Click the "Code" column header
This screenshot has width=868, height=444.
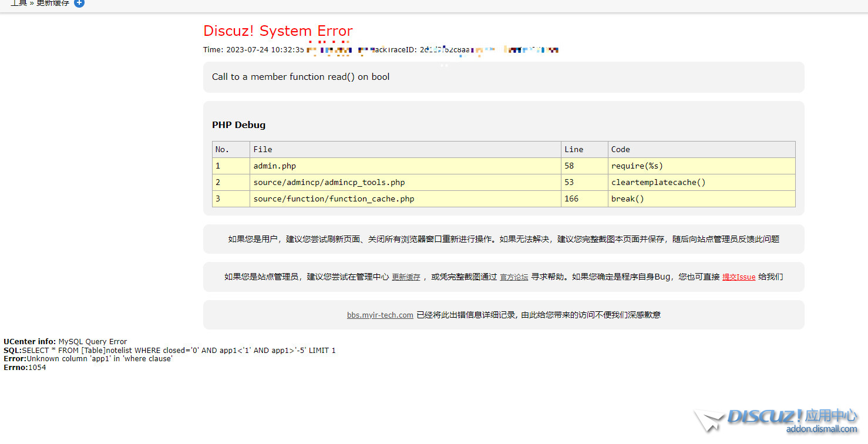point(702,149)
